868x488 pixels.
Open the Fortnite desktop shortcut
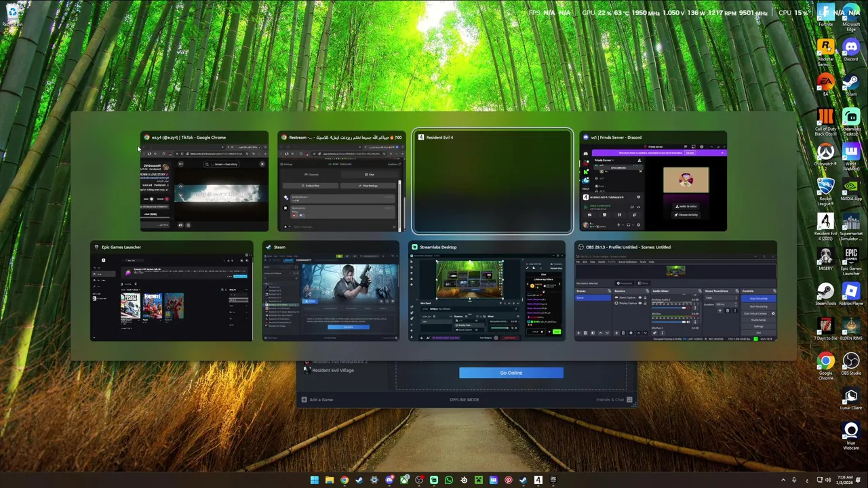(x=825, y=15)
